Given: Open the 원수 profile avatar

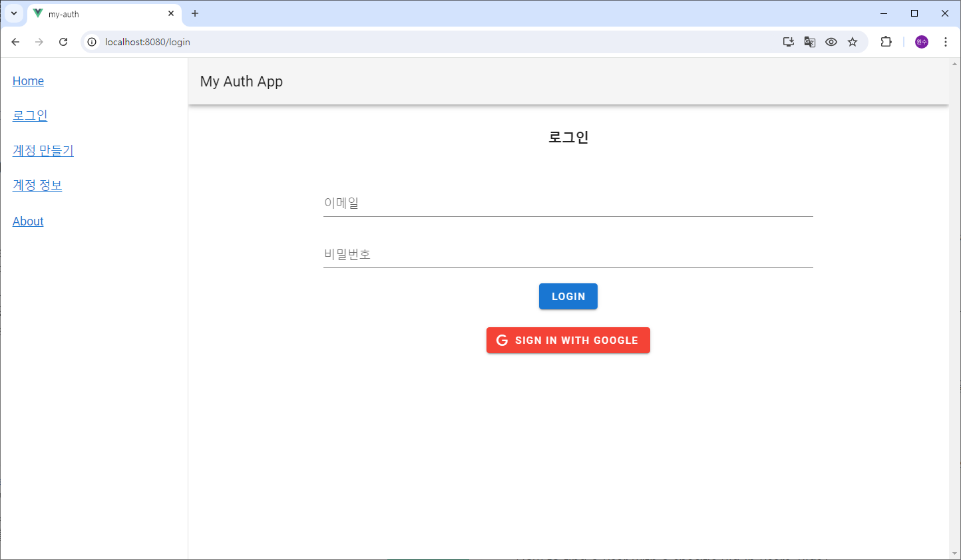Looking at the screenshot, I should coord(921,41).
